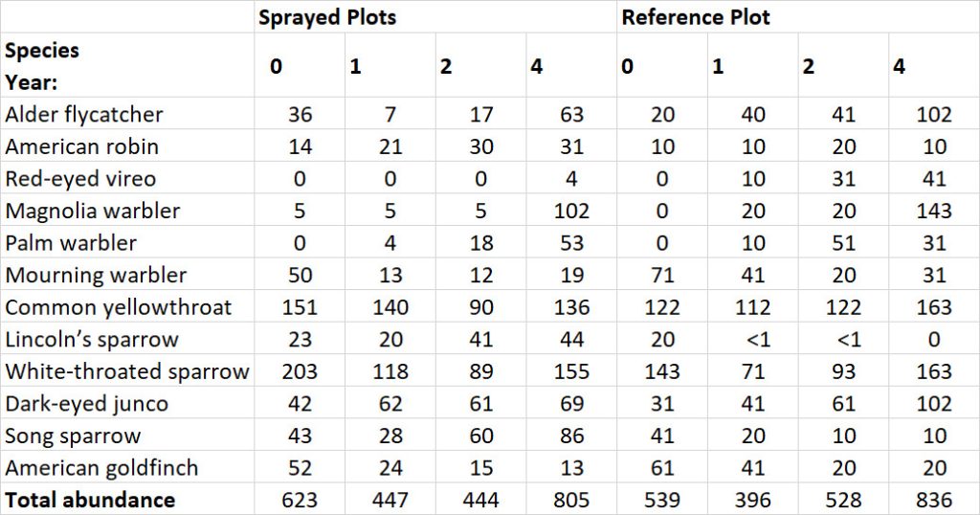Select the cell with value 151

point(300,307)
